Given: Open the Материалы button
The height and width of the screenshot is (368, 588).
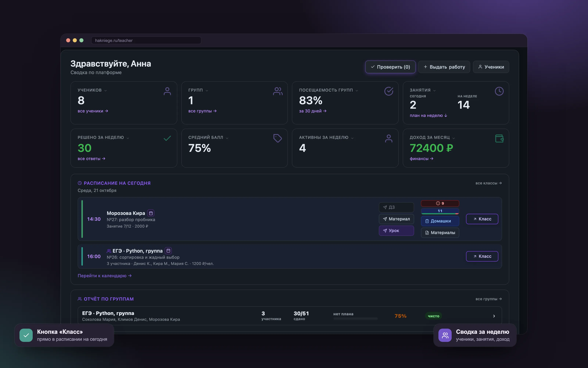Looking at the screenshot, I should pyautogui.click(x=440, y=233).
